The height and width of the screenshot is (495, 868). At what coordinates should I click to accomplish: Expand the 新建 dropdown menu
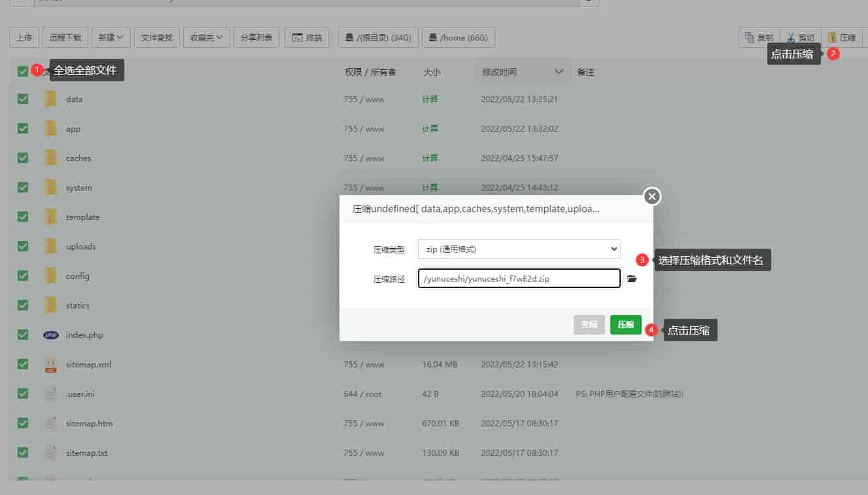click(111, 37)
